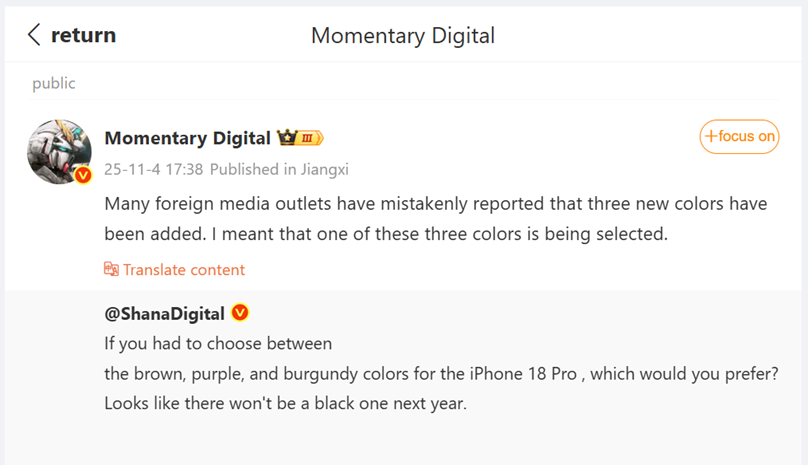
Task: Click the "return" label in header
Action: [x=83, y=35]
